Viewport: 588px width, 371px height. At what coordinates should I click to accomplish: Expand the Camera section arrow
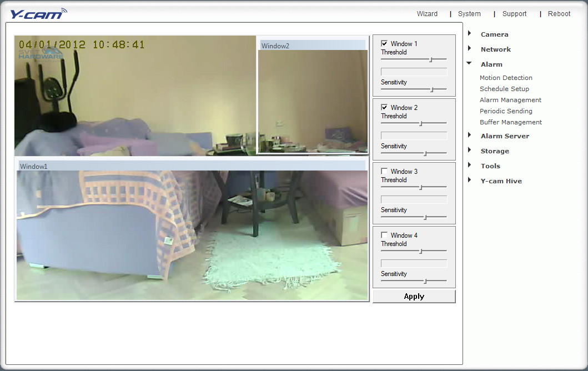pyautogui.click(x=470, y=34)
